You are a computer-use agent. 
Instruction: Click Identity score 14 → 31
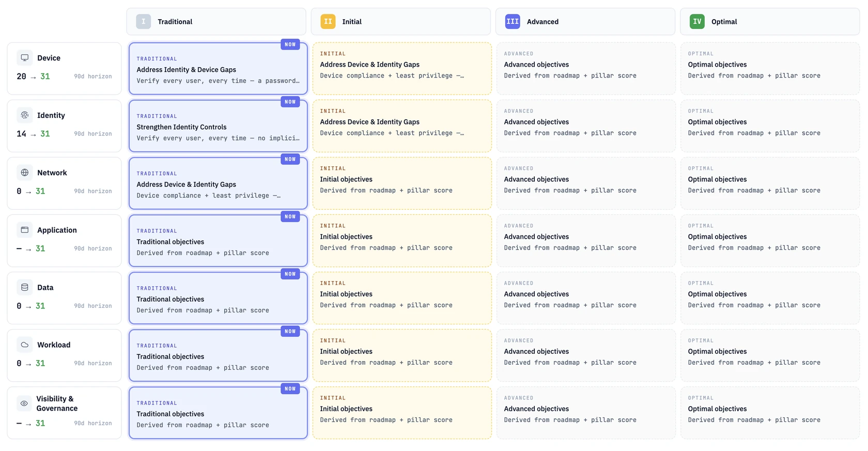(33, 134)
